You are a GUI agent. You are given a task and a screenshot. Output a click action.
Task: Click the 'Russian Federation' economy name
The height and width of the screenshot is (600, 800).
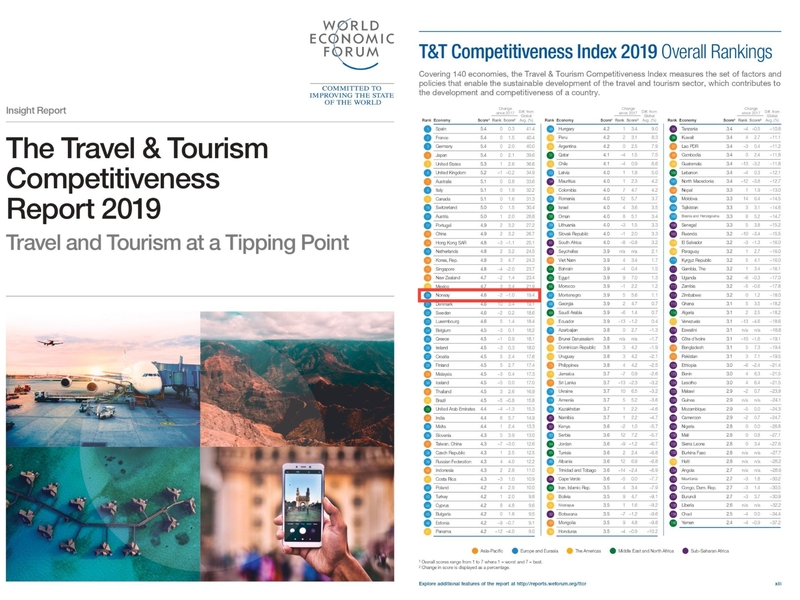454,461
